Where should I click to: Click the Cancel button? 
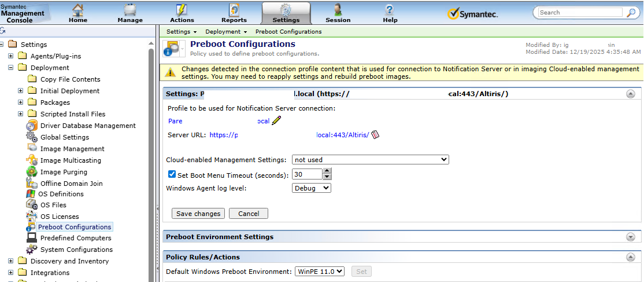tap(249, 214)
